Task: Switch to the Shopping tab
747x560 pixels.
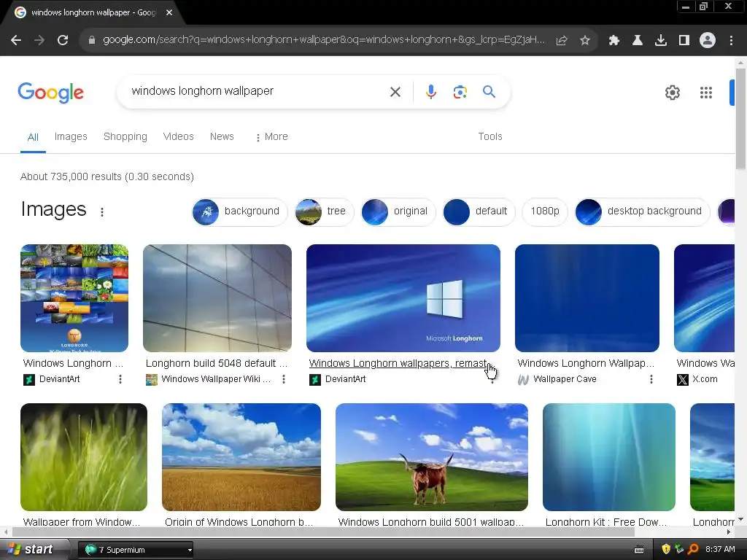Action: click(x=125, y=136)
